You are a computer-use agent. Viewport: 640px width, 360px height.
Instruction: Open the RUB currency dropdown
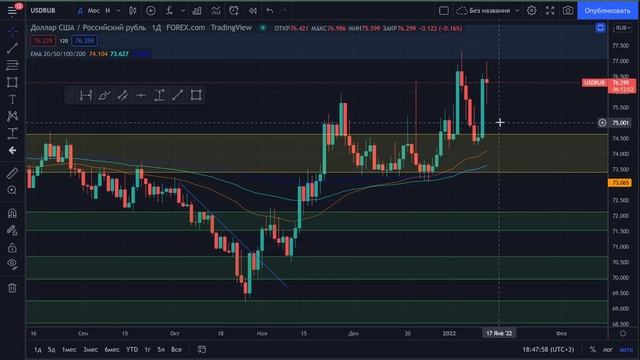click(x=622, y=28)
